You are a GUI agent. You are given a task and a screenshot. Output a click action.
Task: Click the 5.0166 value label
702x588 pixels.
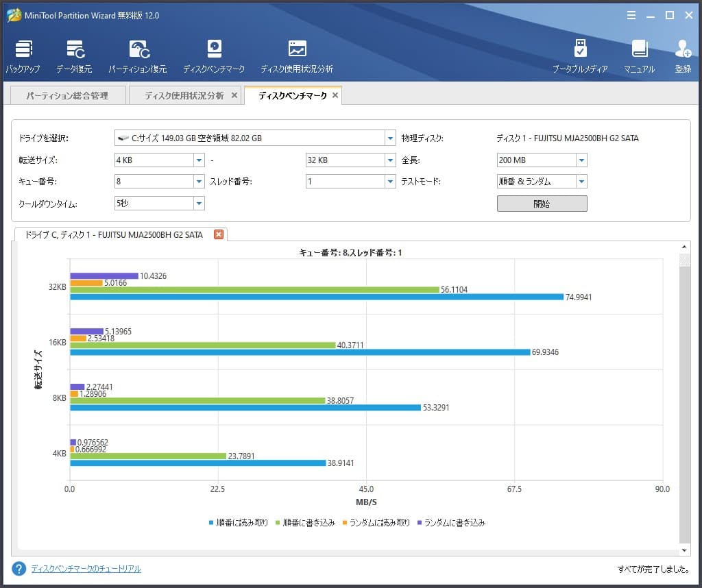(115, 283)
